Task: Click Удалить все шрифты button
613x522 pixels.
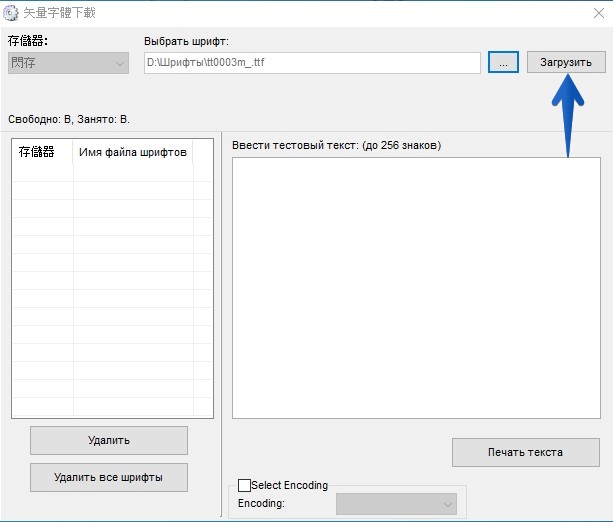Action: (108, 477)
